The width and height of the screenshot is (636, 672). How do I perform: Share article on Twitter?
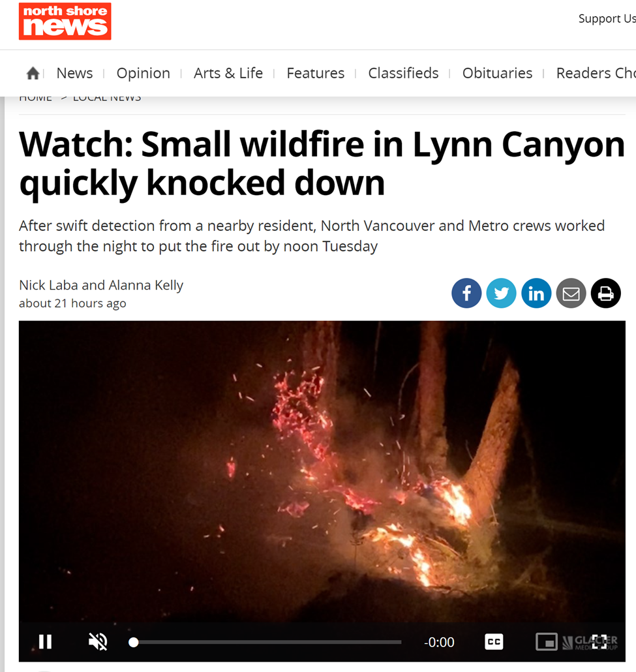pos(501,293)
